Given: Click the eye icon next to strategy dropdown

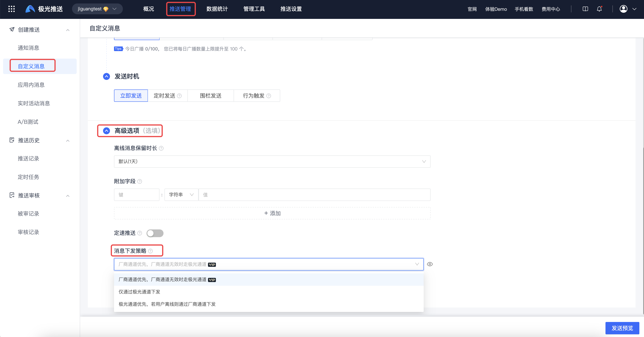Looking at the screenshot, I should [430, 264].
